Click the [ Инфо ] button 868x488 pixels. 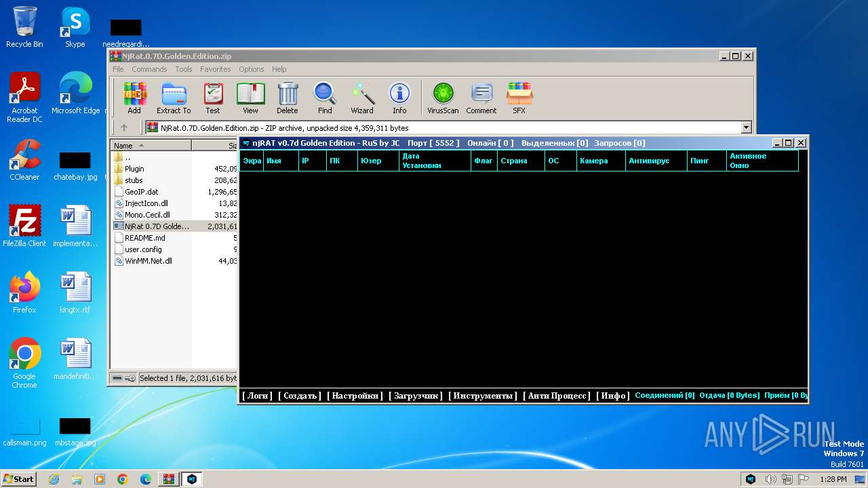point(612,396)
